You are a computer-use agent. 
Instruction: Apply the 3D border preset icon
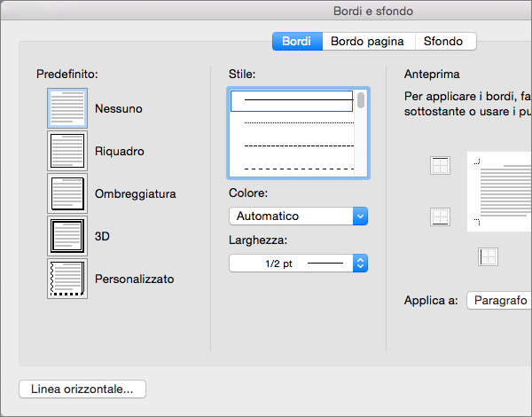[67, 236]
